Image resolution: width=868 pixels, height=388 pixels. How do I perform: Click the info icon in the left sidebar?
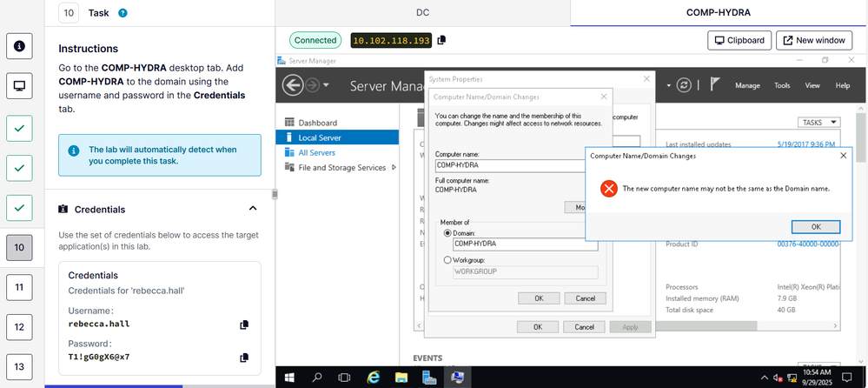coord(19,45)
